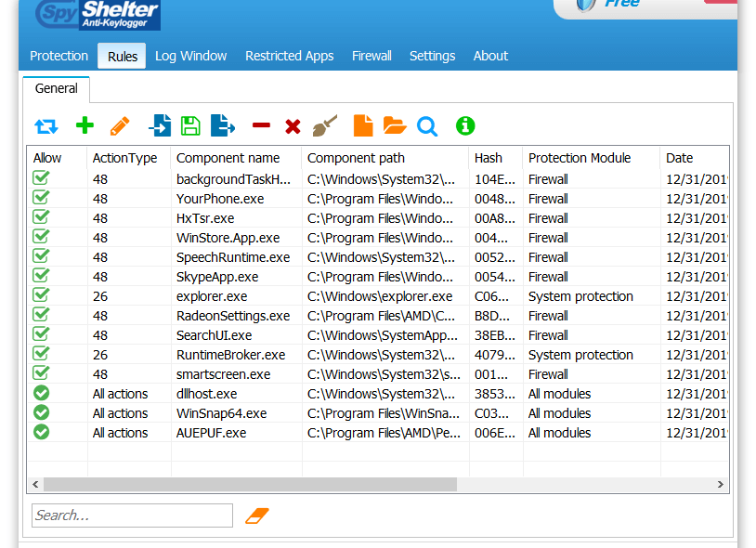
Task: Toggle allow for WinStore.App.exe rule
Action: [41, 237]
